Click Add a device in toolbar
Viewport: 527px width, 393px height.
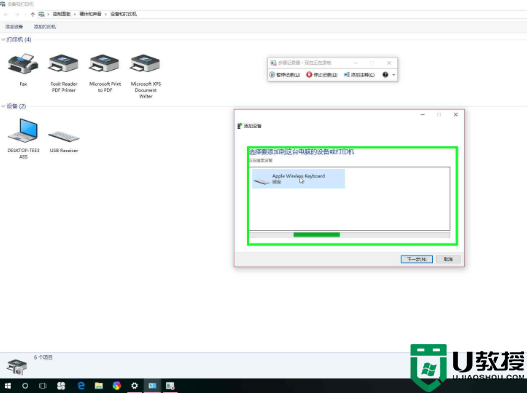click(x=14, y=27)
